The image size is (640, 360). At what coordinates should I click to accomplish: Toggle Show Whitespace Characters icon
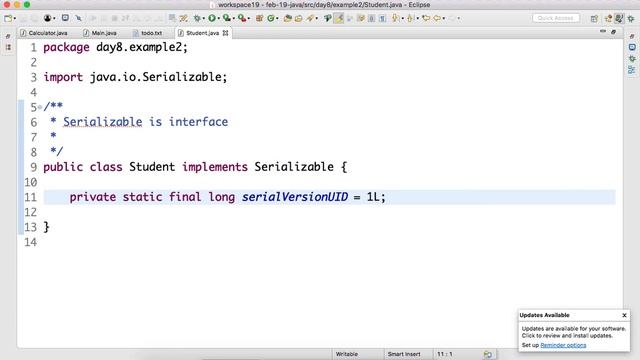pos(382,18)
